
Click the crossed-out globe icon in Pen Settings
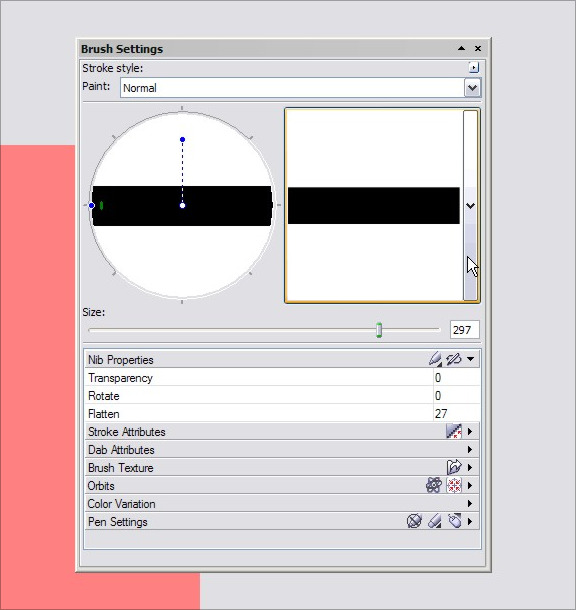[x=414, y=521]
